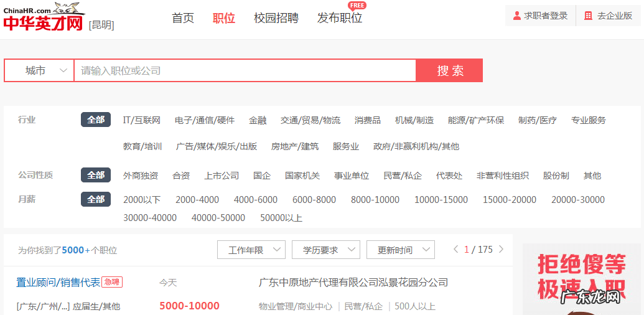Select 全部 in the 行业 filter
This screenshot has height=315, width=644.
point(96,120)
